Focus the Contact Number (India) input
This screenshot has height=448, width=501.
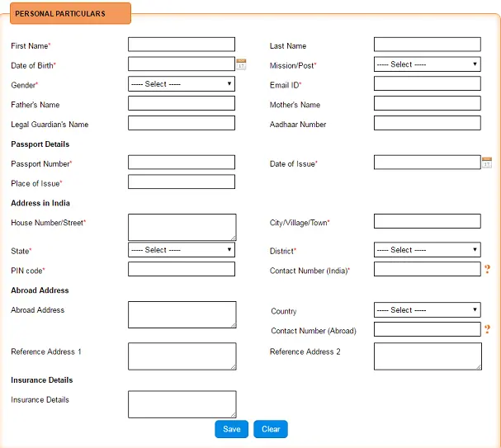pyautogui.click(x=428, y=269)
